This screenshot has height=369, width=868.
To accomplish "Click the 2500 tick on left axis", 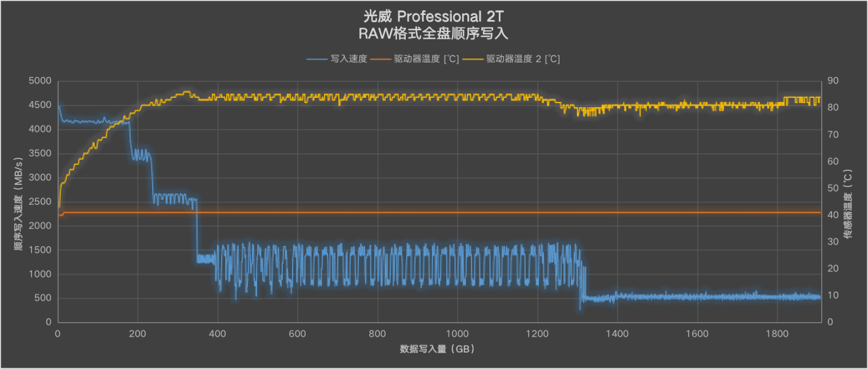I will coord(39,202).
